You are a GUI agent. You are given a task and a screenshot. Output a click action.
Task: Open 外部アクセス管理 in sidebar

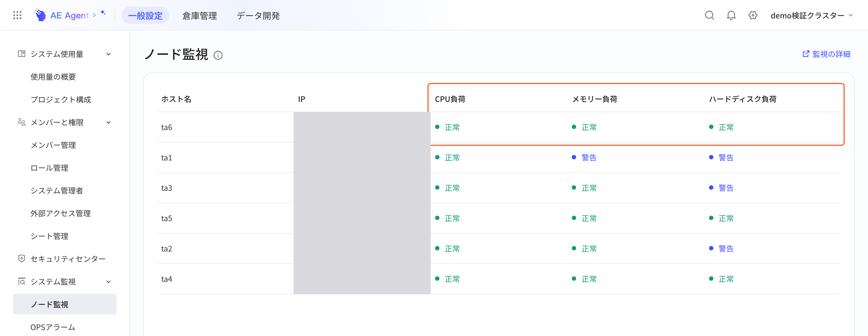pos(61,213)
